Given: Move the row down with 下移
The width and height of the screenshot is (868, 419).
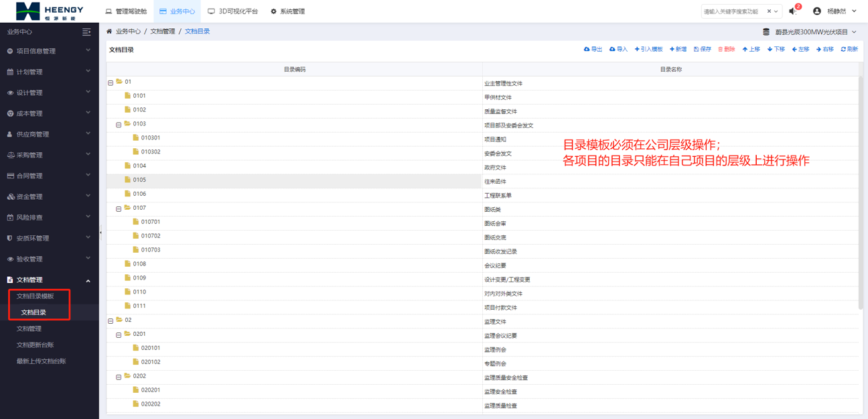Looking at the screenshot, I should click(776, 50).
